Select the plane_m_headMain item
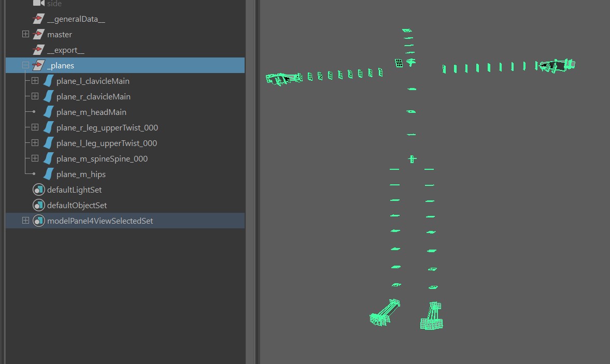610x364 pixels. tap(91, 112)
